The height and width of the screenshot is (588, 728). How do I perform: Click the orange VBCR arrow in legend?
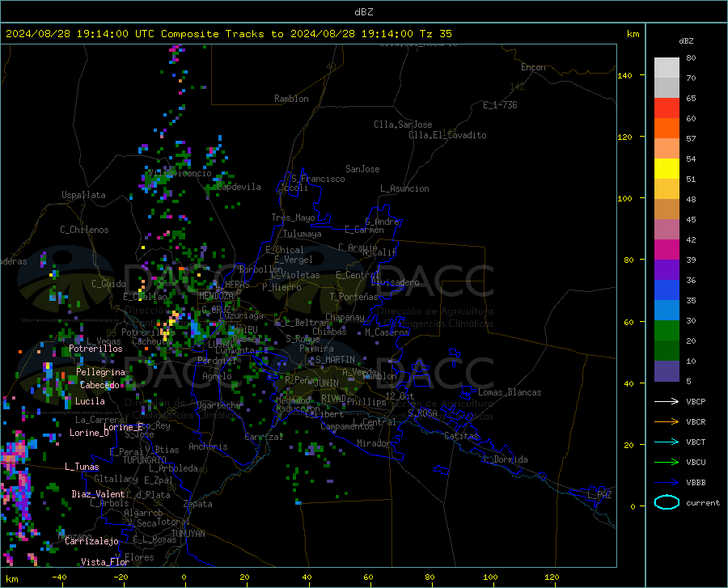click(x=667, y=422)
